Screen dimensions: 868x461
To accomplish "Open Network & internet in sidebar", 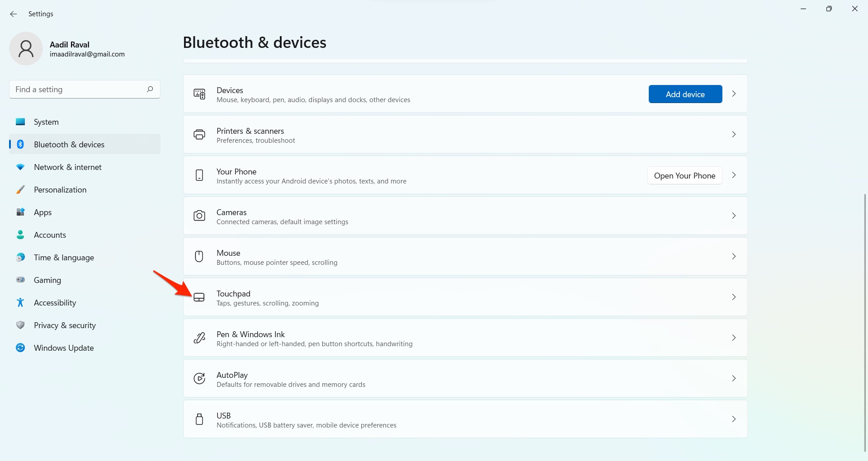I will click(x=68, y=167).
